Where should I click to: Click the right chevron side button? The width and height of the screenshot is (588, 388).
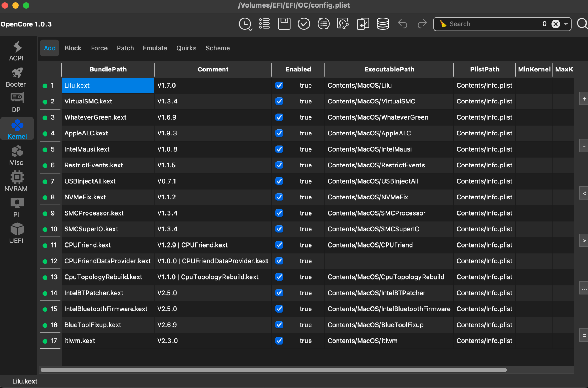(584, 241)
